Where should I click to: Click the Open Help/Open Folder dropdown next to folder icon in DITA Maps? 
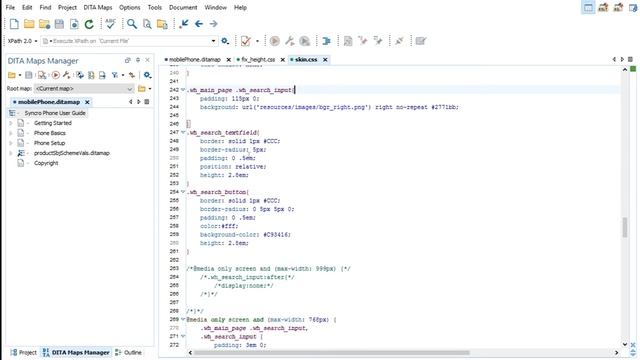20,75
